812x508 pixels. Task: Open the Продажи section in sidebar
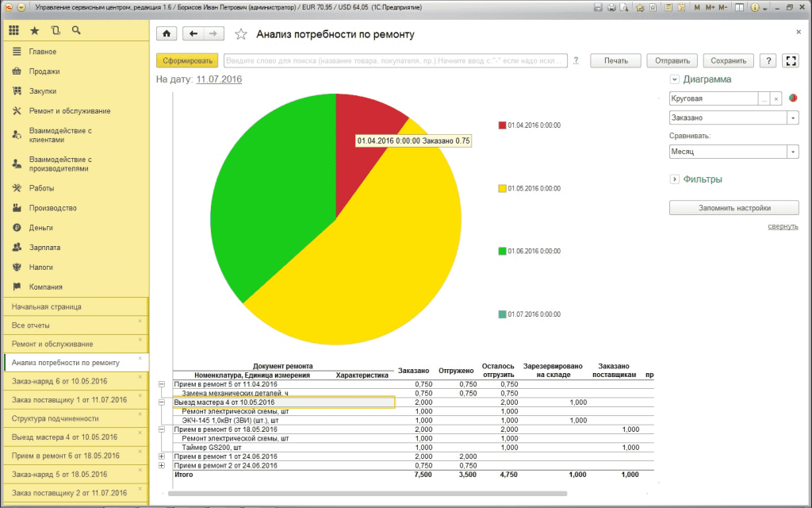coord(44,71)
